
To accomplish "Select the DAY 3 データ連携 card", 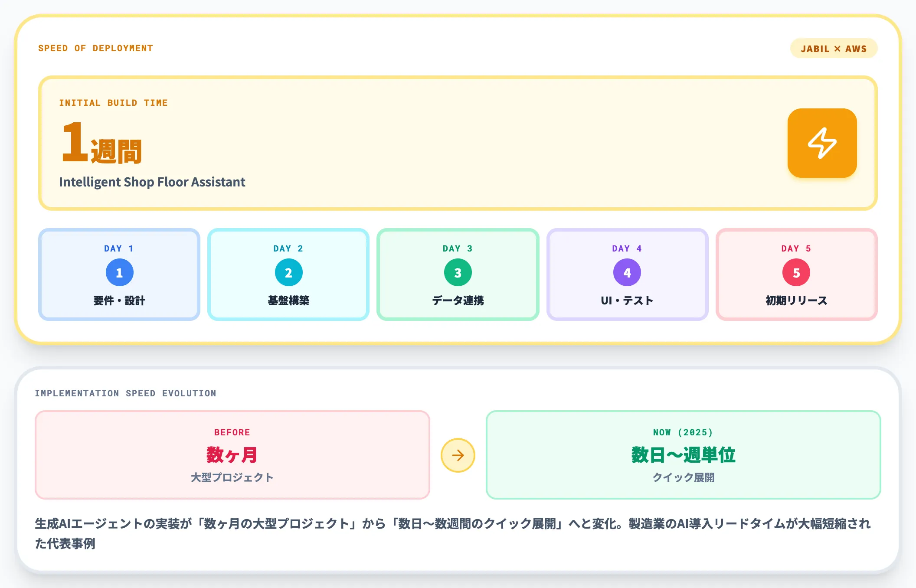I will [x=458, y=274].
